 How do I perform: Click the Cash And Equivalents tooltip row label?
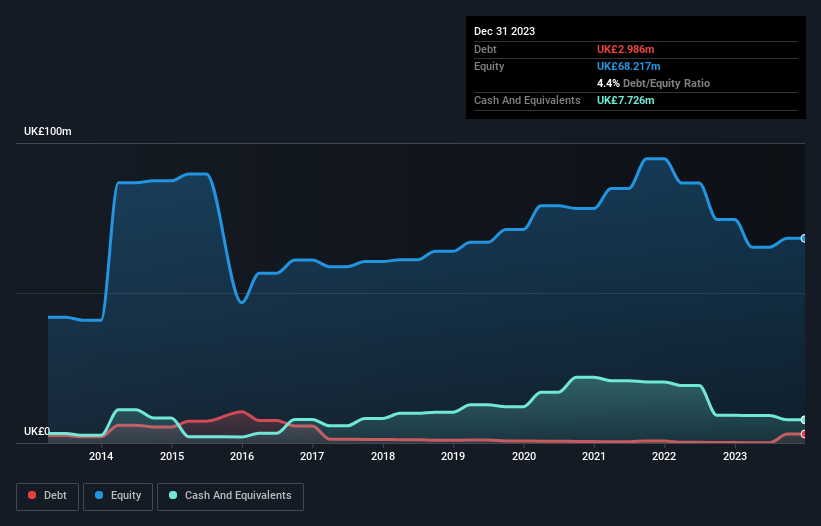[x=527, y=100]
